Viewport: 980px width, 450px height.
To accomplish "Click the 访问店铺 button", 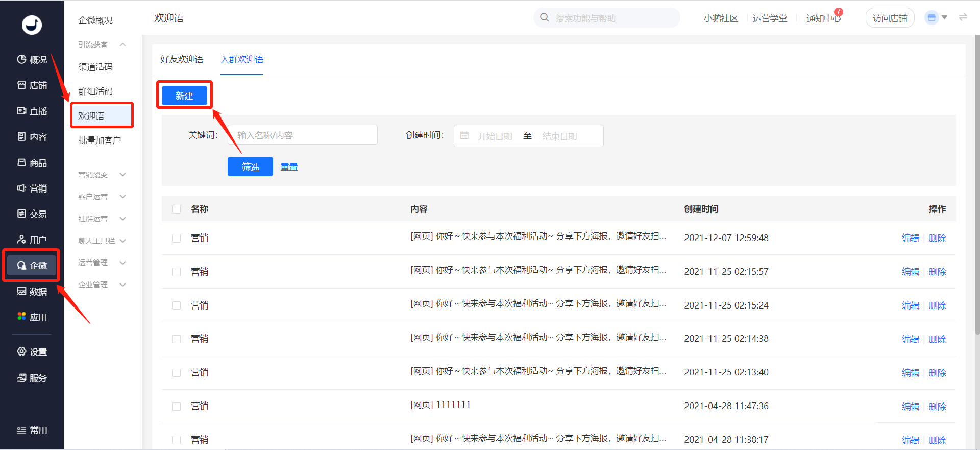I will coord(890,18).
